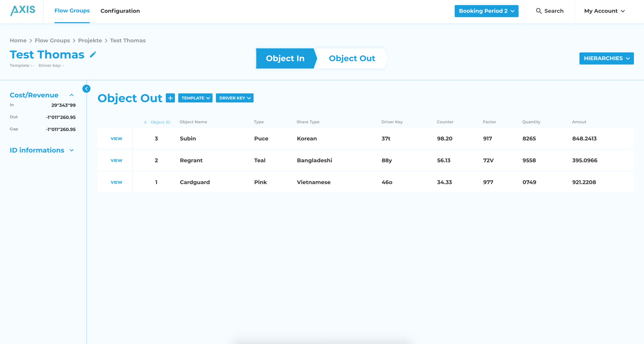Click the plus icon next to Object Out
This screenshot has width=644, height=344.
tap(170, 98)
